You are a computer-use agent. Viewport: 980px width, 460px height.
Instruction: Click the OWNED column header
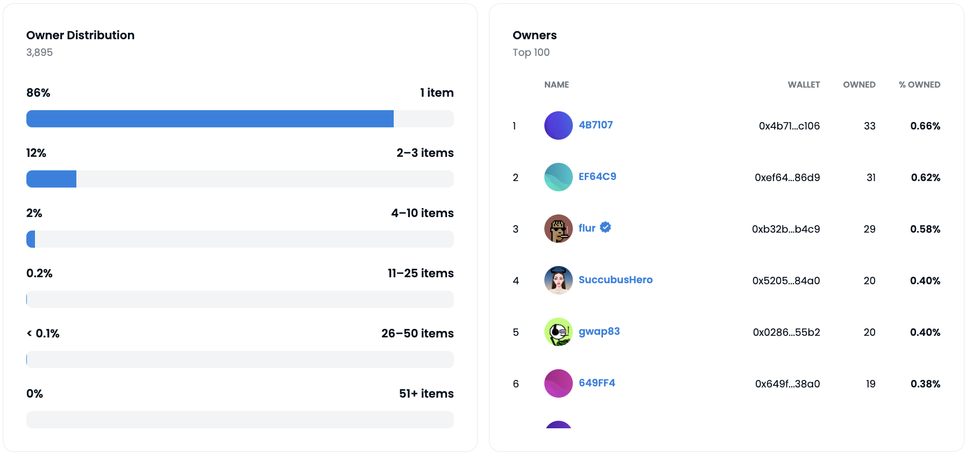point(859,84)
